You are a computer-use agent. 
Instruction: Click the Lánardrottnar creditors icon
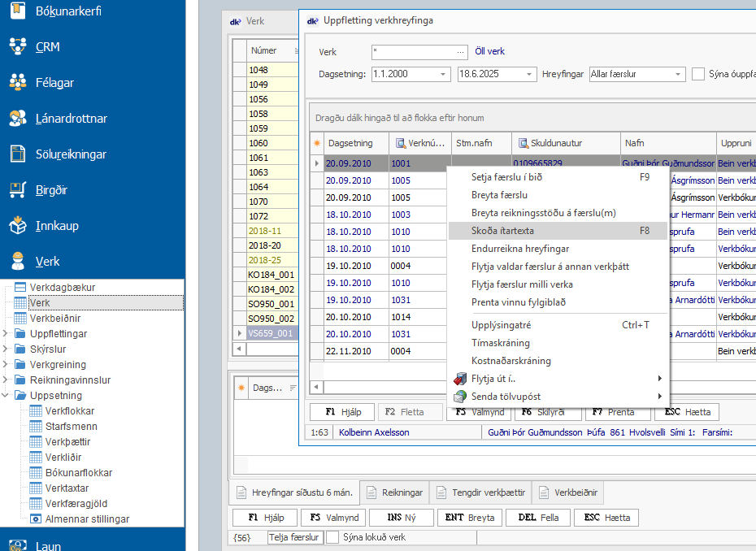click(x=18, y=118)
